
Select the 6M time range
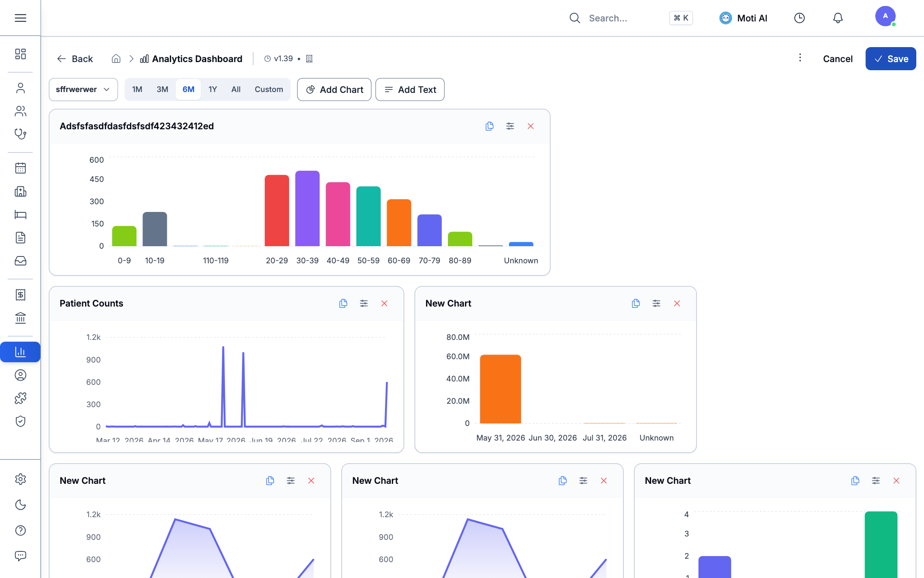tap(188, 89)
